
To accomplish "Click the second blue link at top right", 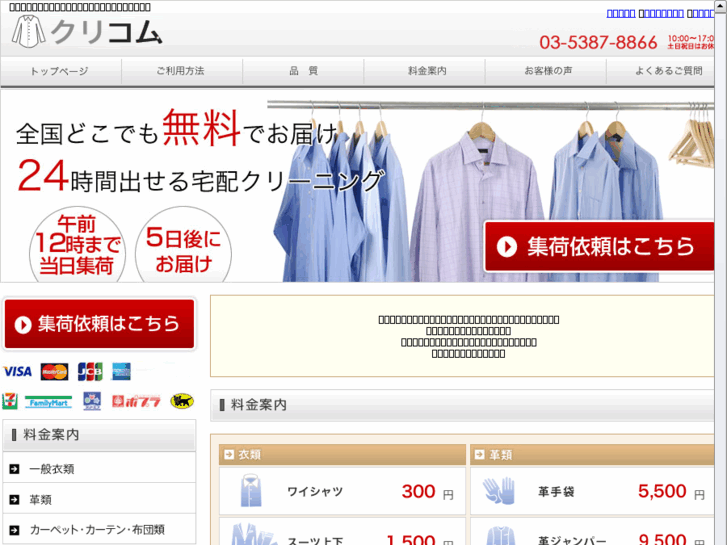I will [663, 14].
